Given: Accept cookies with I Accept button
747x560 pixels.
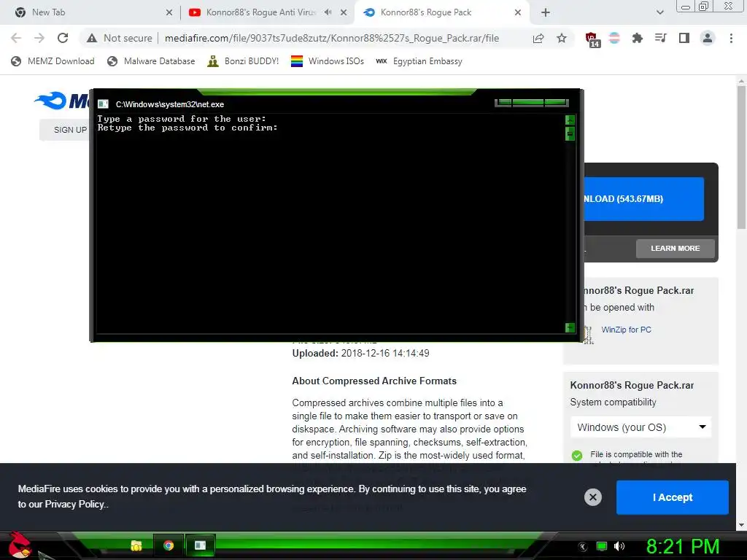Looking at the screenshot, I should [x=672, y=497].
